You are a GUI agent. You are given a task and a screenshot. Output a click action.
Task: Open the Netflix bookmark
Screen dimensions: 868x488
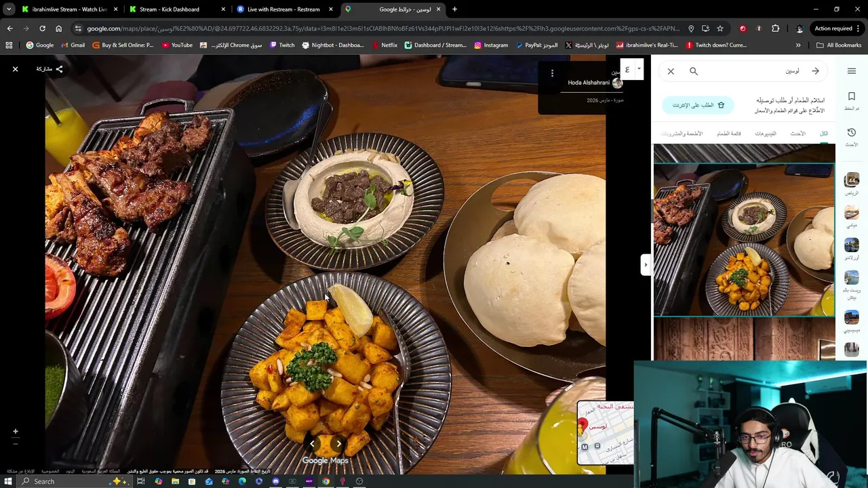(384, 45)
